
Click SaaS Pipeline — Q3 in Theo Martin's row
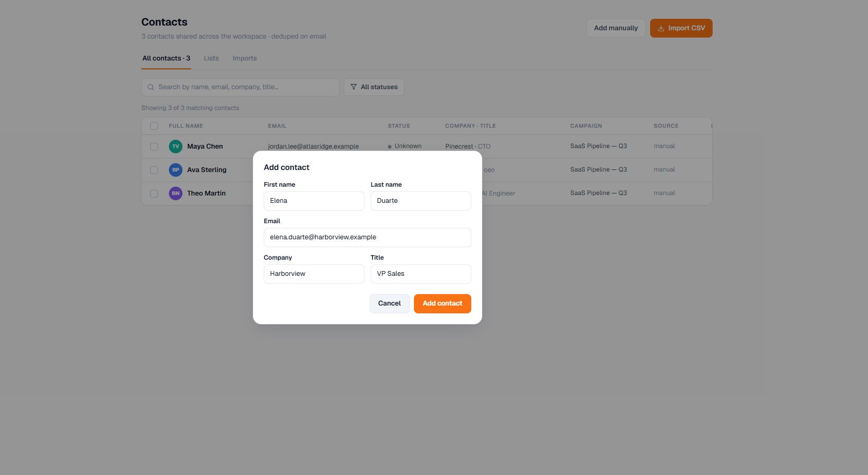point(598,193)
